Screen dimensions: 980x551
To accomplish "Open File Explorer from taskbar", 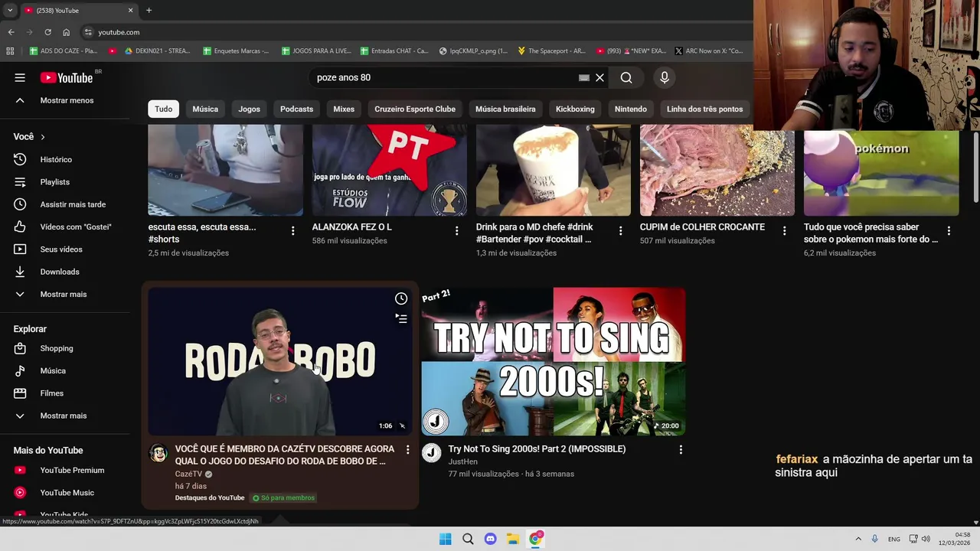I will click(x=513, y=539).
